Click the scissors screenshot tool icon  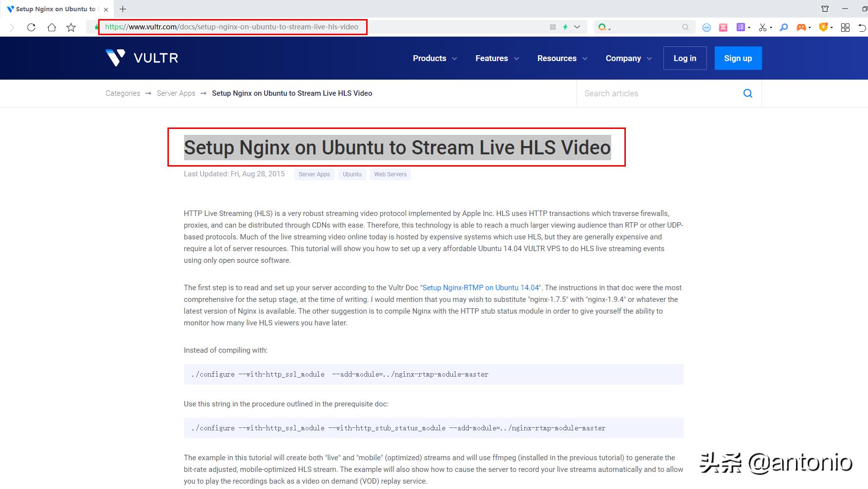point(763,27)
